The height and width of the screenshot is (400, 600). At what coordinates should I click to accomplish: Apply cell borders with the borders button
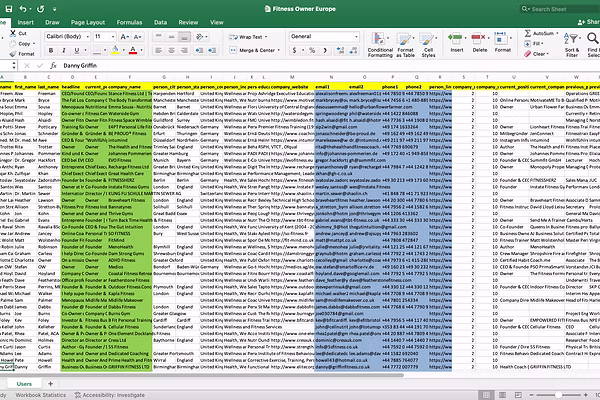coord(97,51)
